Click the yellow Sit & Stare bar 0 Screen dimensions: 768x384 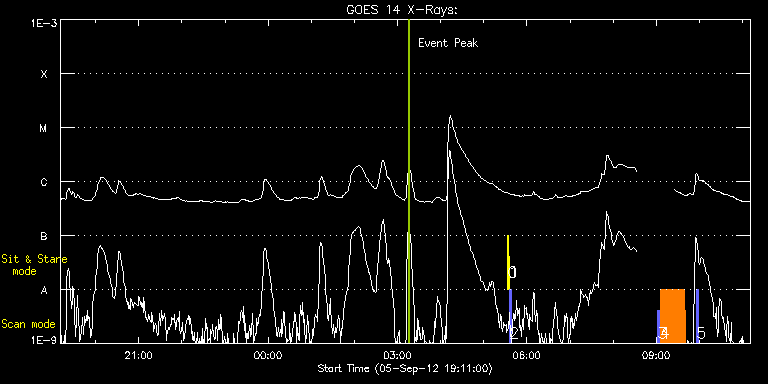click(x=508, y=263)
